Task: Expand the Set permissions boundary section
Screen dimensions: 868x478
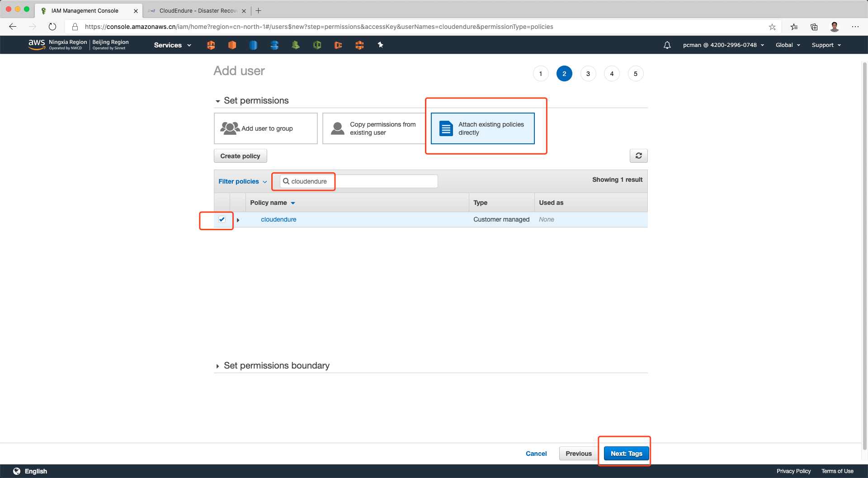Action: coord(218,366)
